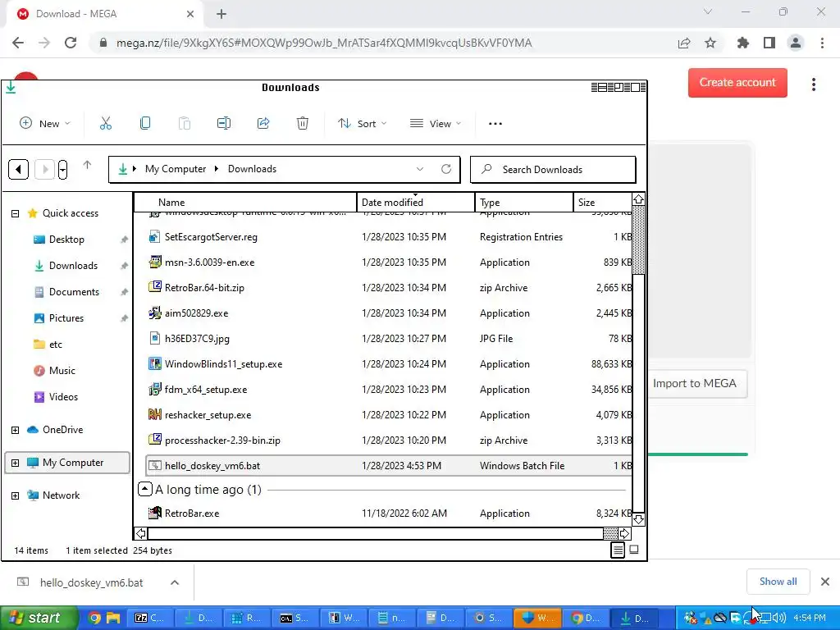Click the Copy icon in toolbar
This screenshot has height=630, width=840.
[x=145, y=124]
